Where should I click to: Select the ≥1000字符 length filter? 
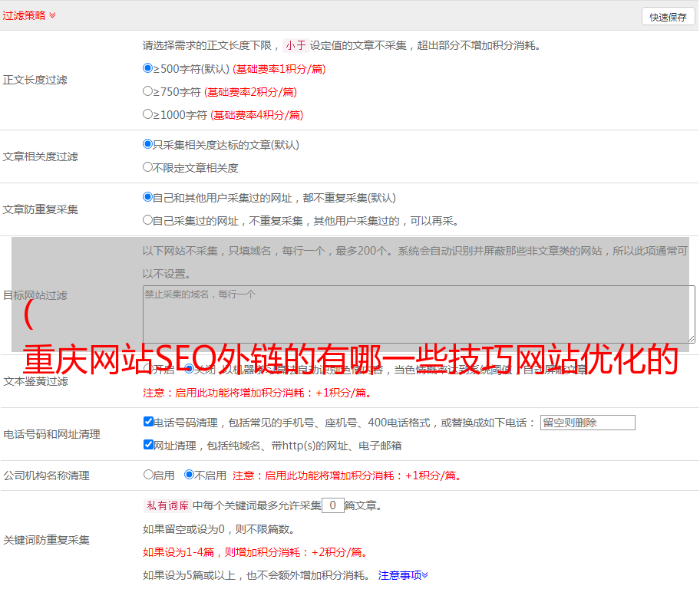(x=148, y=114)
